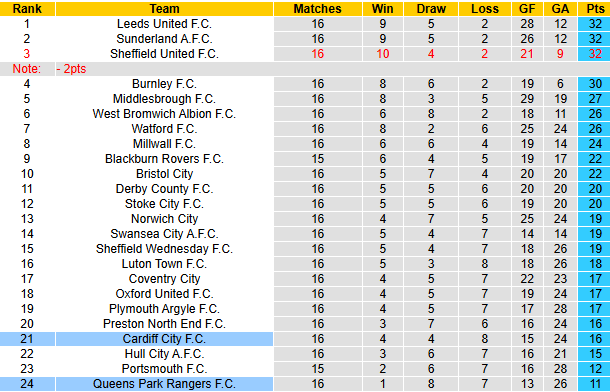Viewport: 610px width, 392px height.
Task: Open Burnley F.C. team entry
Action: (x=164, y=84)
